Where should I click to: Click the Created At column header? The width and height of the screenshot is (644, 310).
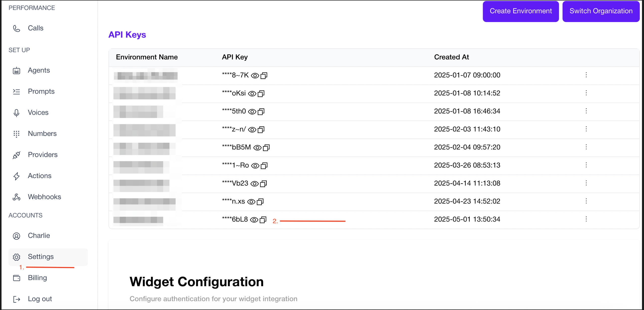point(451,57)
